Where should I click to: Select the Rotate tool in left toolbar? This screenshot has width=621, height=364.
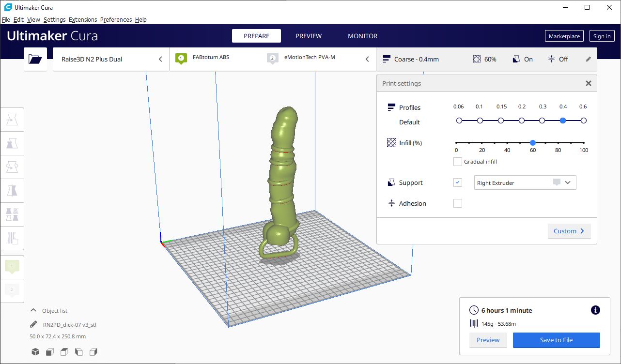pyautogui.click(x=13, y=167)
